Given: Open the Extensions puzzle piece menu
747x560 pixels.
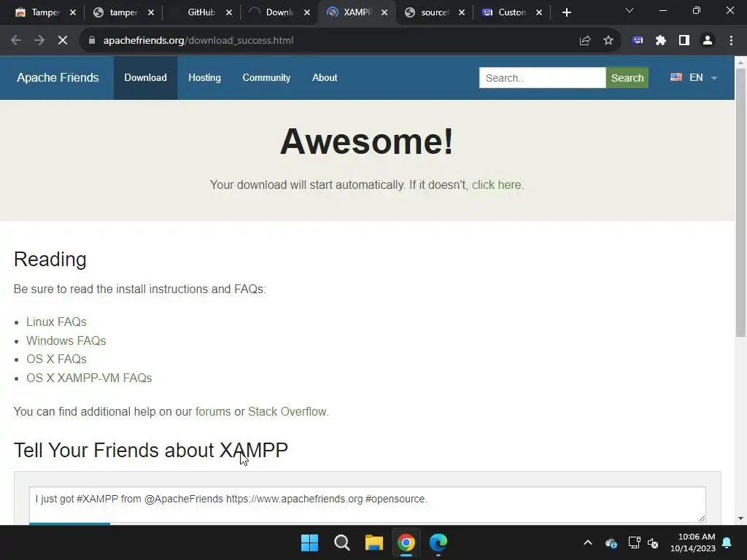Looking at the screenshot, I should click(x=660, y=41).
